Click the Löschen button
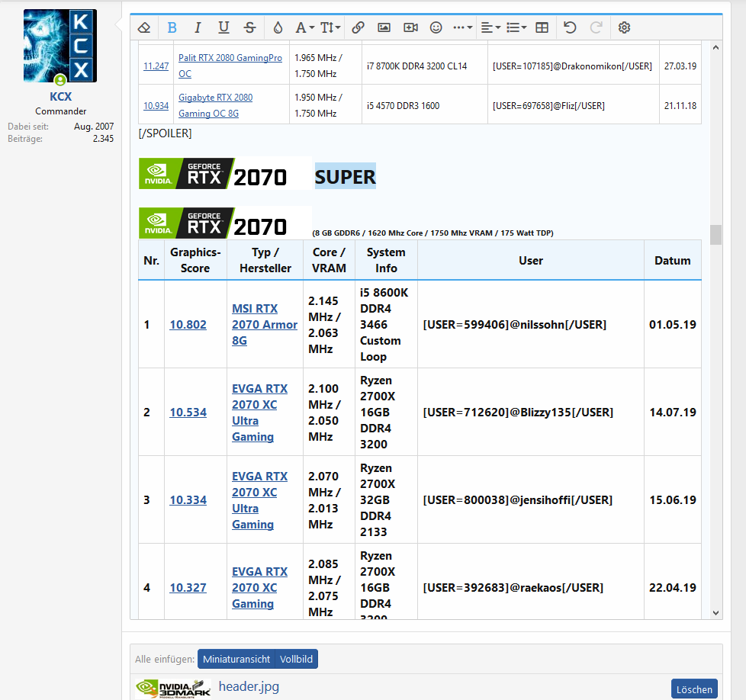Screen dimensions: 746x700 pyautogui.click(x=694, y=689)
